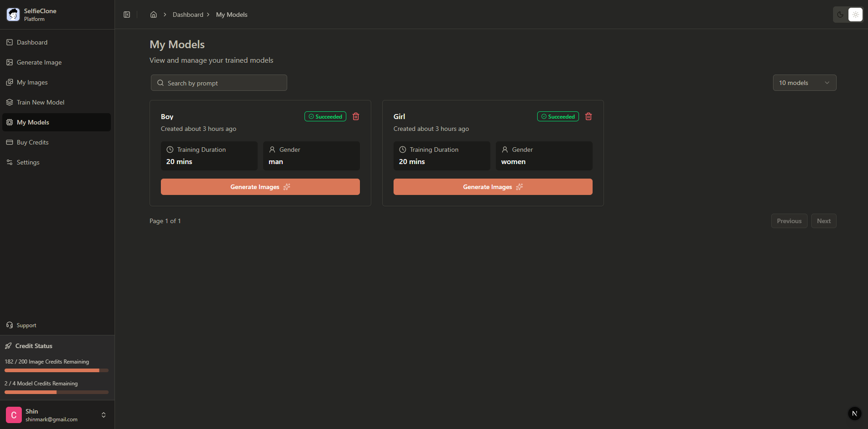Select Dashboard in the breadcrumb trail
This screenshot has height=429, width=868.
pos(188,14)
